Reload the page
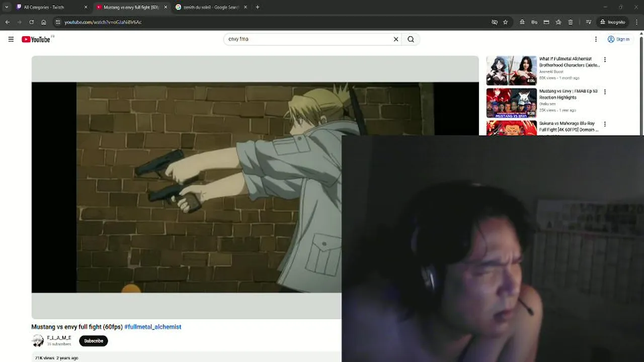The width and height of the screenshot is (644, 362). click(31, 22)
